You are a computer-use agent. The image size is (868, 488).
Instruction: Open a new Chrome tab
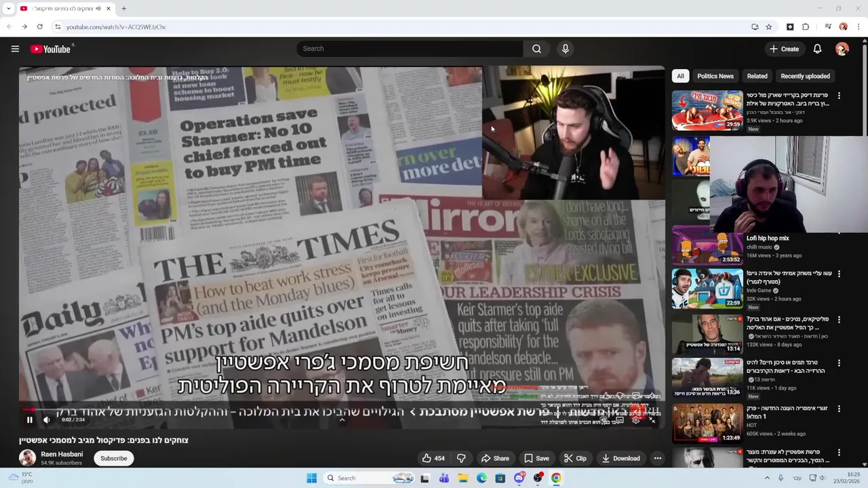123,9
